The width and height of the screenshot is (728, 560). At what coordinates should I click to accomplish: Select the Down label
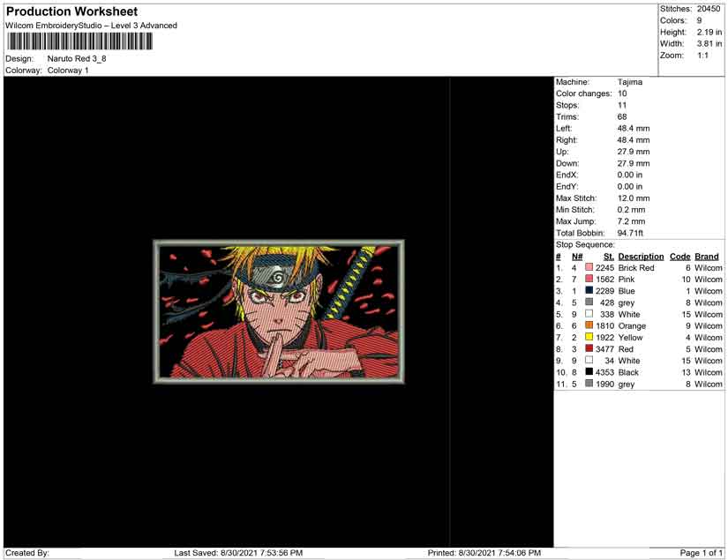(567, 163)
